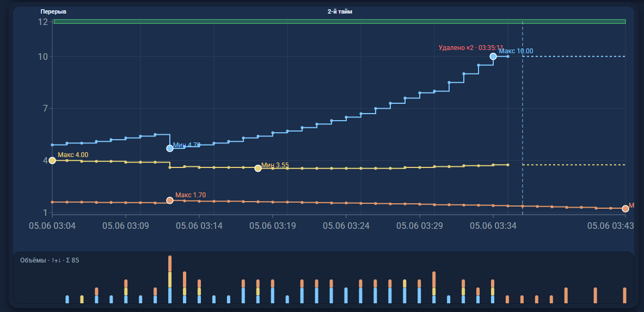Image resolution: width=644 pixels, height=312 pixels.
Task: Click the green second-half period bar
Action: tap(340, 21)
